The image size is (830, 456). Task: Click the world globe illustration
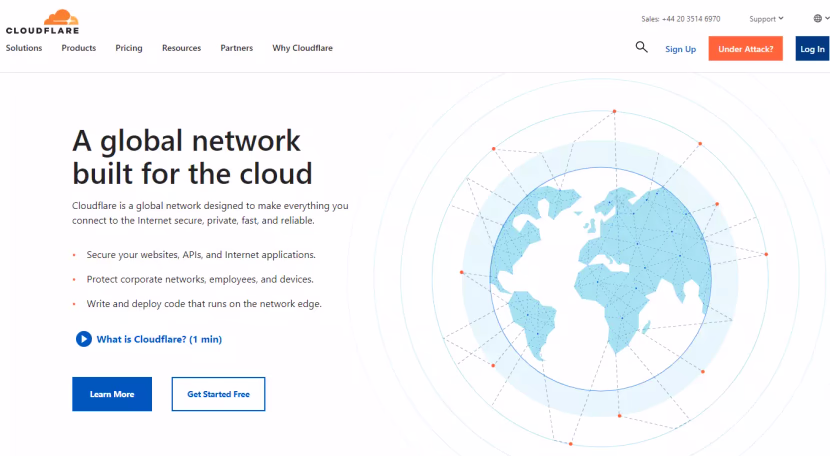point(600,279)
